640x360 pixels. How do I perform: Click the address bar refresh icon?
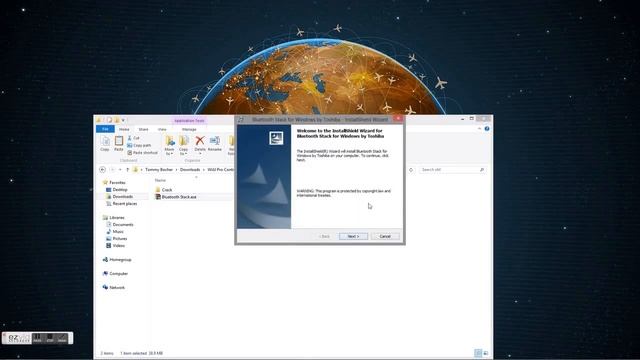click(x=411, y=169)
